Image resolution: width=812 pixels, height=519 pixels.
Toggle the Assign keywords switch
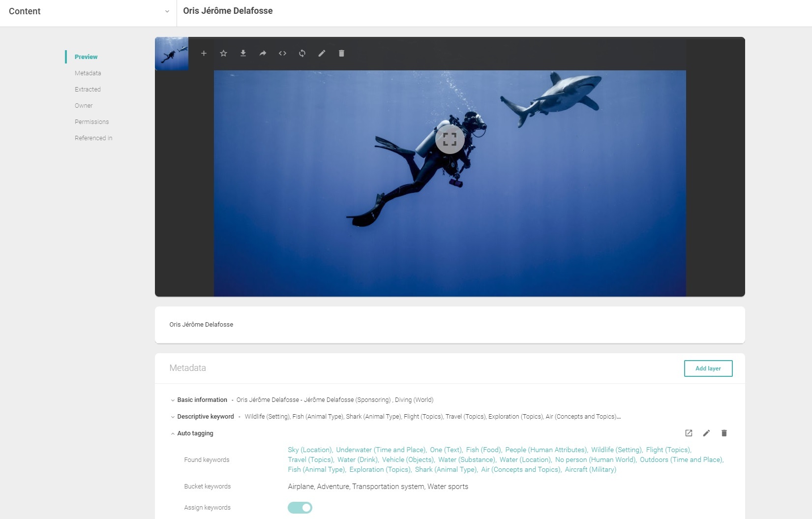click(x=300, y=507)
